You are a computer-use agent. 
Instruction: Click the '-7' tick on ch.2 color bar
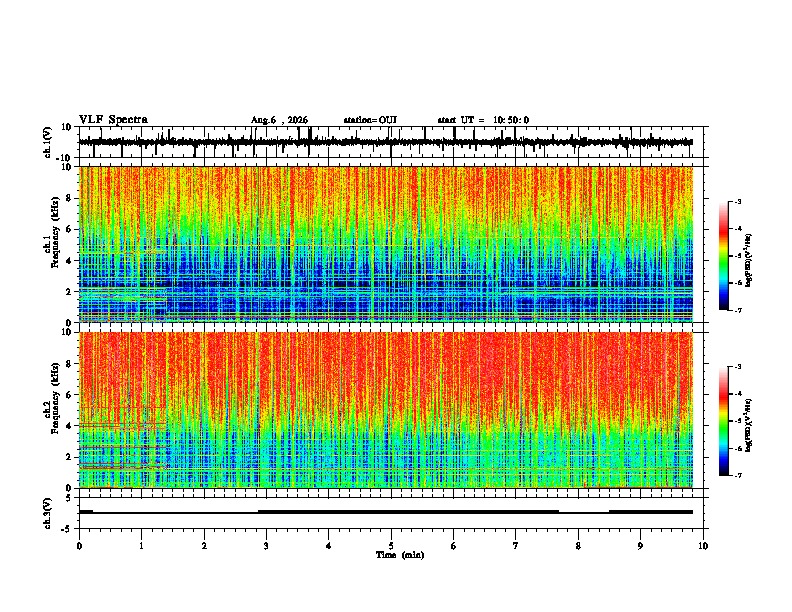[737, 476]
